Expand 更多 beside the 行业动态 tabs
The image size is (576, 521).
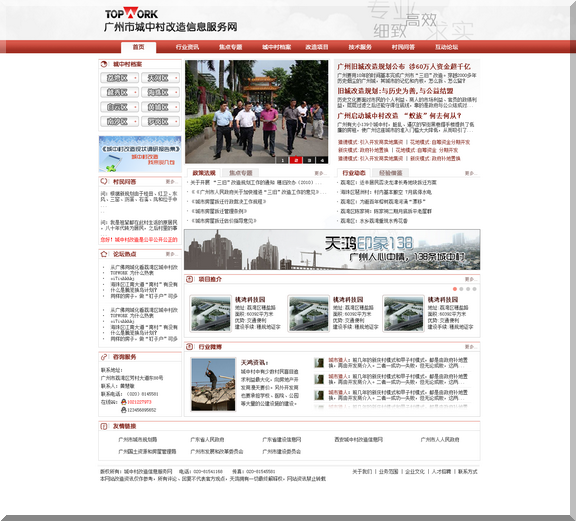click(470, 173)
